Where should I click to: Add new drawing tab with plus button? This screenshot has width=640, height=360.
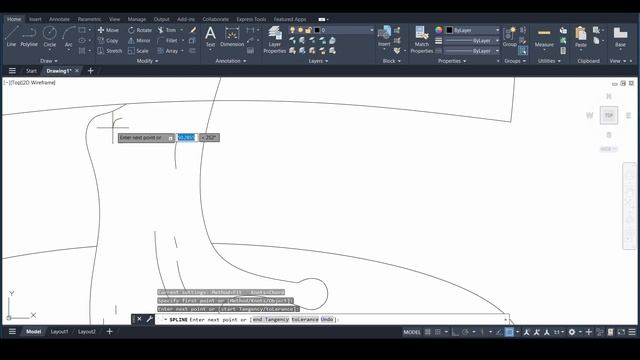pyautogui.click(x=91, y=71)
